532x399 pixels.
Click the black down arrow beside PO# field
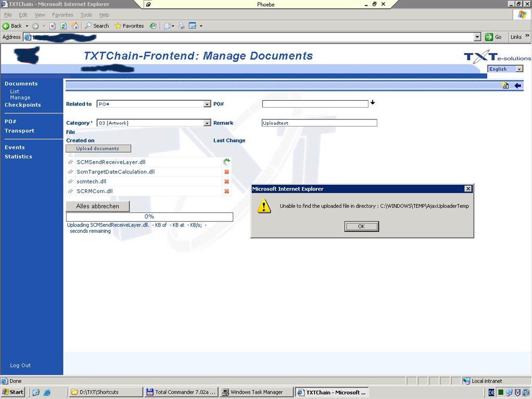(373, 102)
